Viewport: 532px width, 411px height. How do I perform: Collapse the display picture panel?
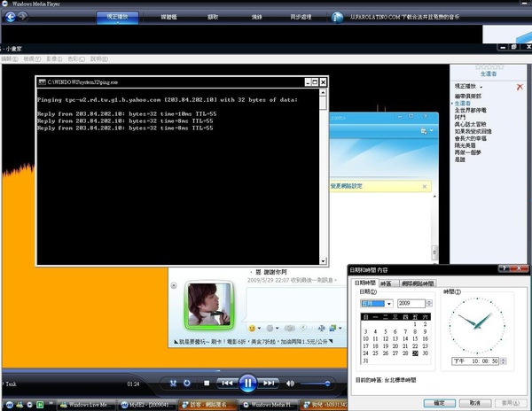pyautogui.click(x=174, y=285)
